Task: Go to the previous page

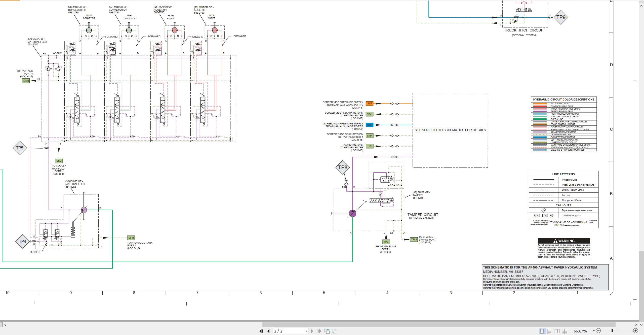Action: [268, 331]
